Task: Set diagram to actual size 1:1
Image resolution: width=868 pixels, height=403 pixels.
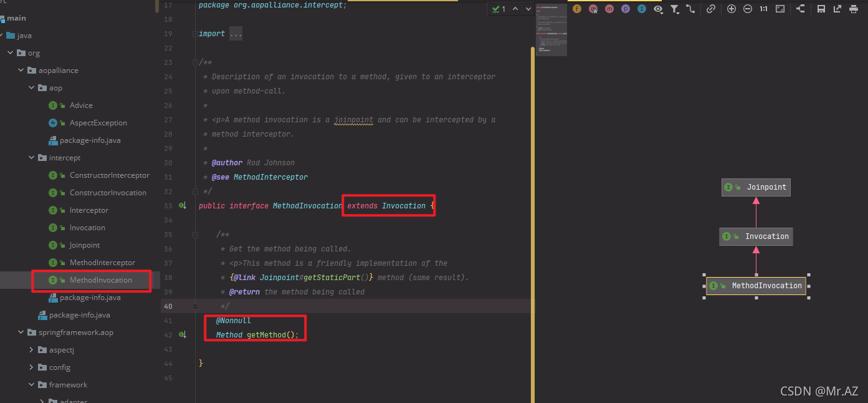Action: [764, 9]
